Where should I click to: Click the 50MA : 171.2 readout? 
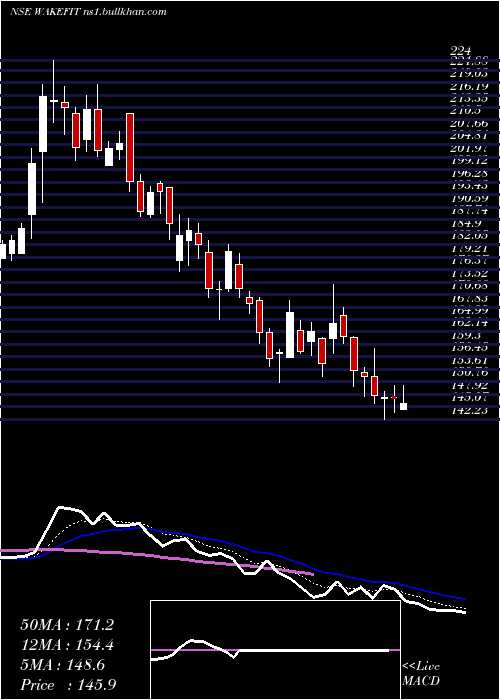(67, 625)
